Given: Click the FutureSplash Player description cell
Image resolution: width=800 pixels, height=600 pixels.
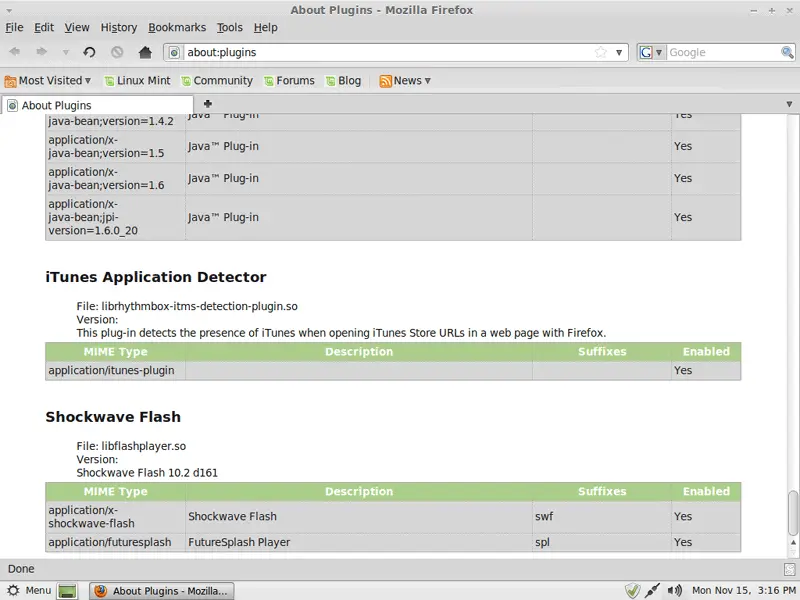Looking at the screenshot, I should (359, 542).
